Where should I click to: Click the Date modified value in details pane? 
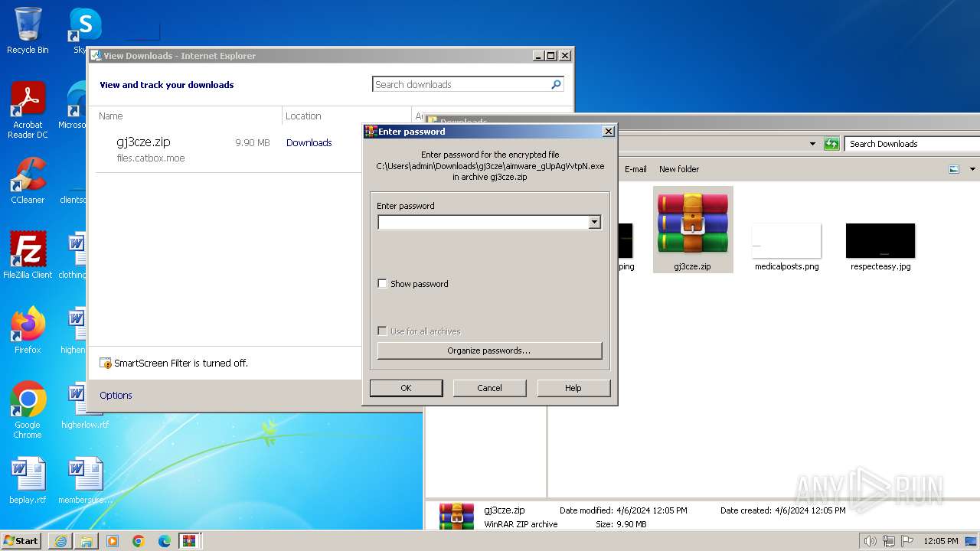(651, 510)
